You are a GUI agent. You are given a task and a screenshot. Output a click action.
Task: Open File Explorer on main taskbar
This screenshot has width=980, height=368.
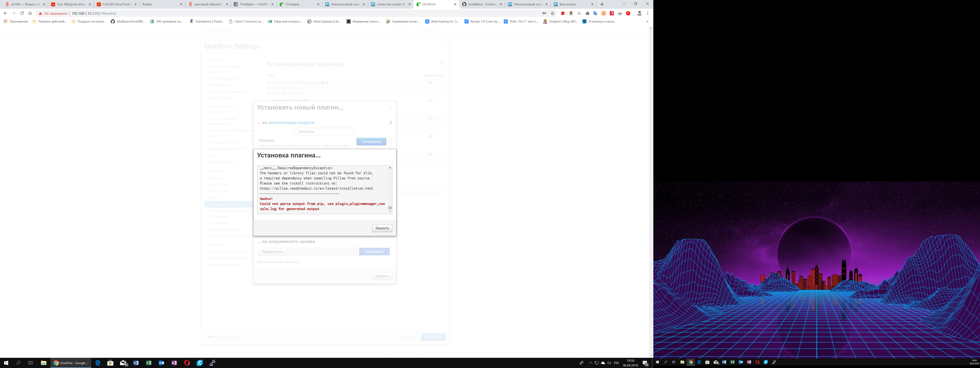click(x=43, y=363)
